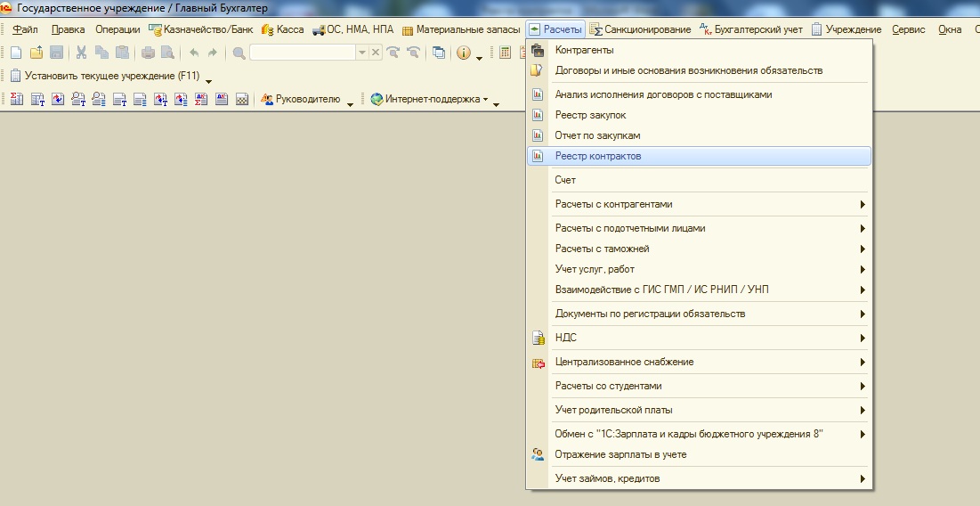Click the windows list icon
The image size is (980, 506).
pos(439,53)
